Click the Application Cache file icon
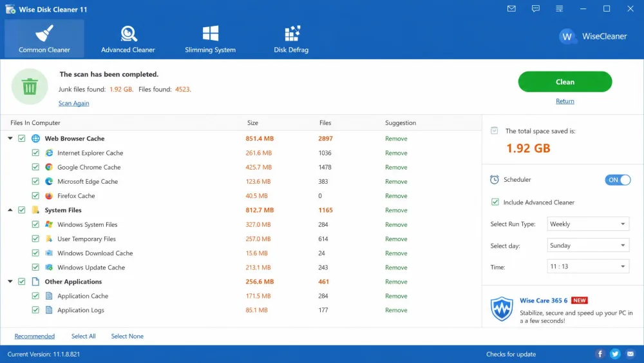 pos(49,296)
